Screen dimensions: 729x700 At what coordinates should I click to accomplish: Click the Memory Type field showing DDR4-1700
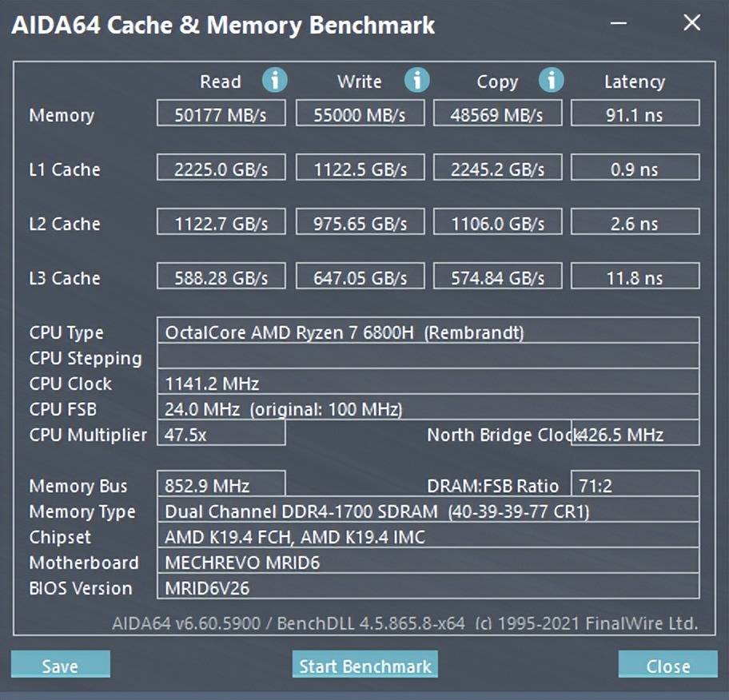(x=428, y=511)
